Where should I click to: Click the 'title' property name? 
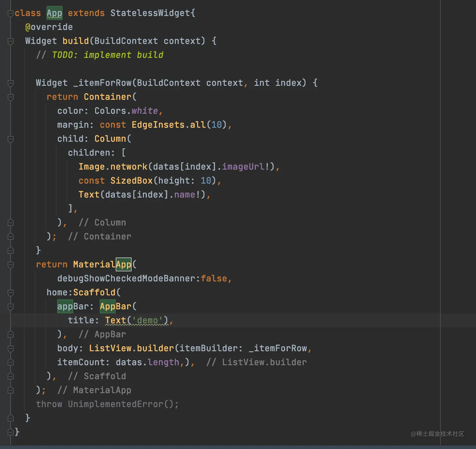[x=81, y=321]
